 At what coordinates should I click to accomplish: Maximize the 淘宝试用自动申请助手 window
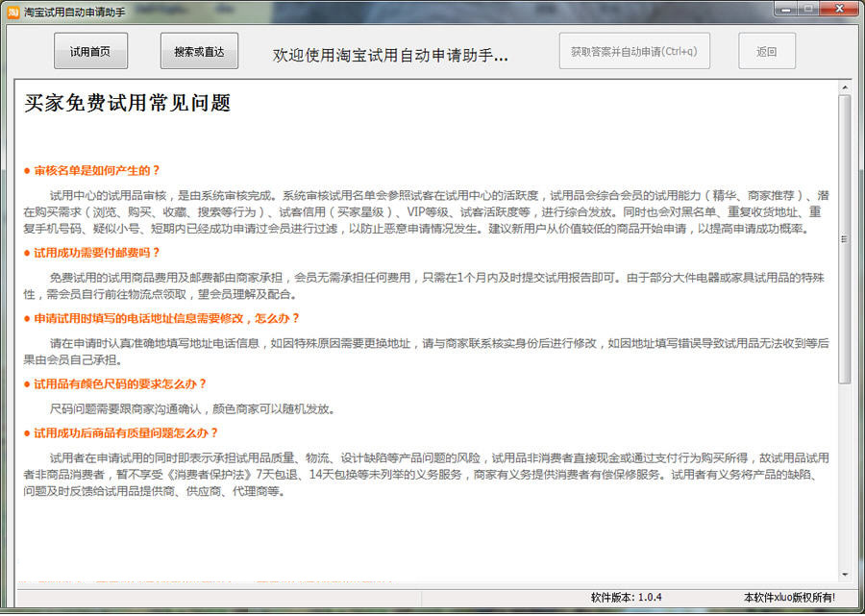tap(808, 9)
